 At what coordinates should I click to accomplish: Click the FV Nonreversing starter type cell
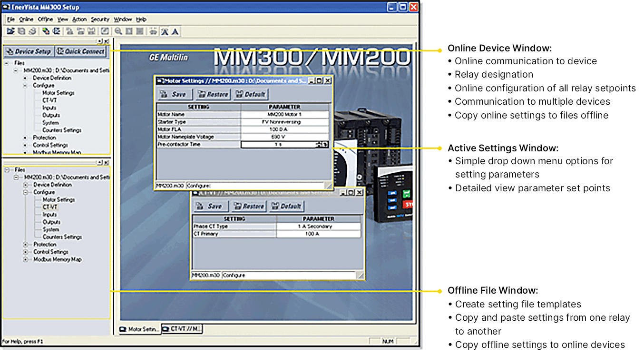coord(285,122)
